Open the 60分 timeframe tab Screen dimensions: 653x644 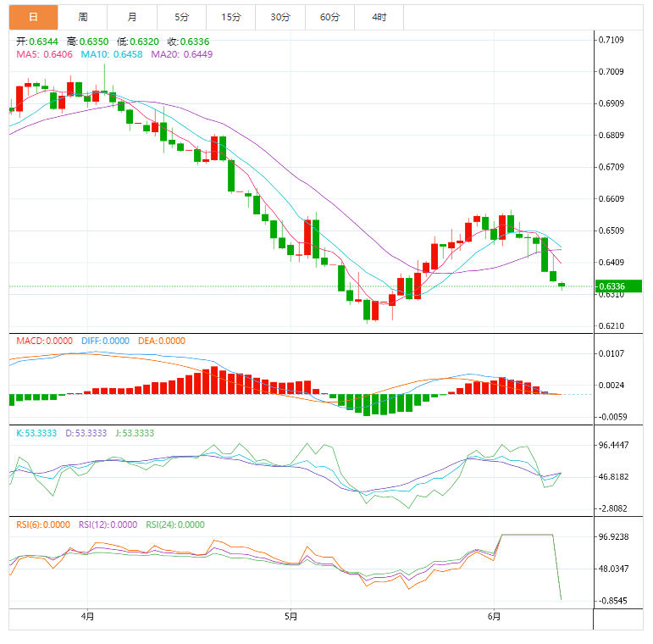click(329, 17)
